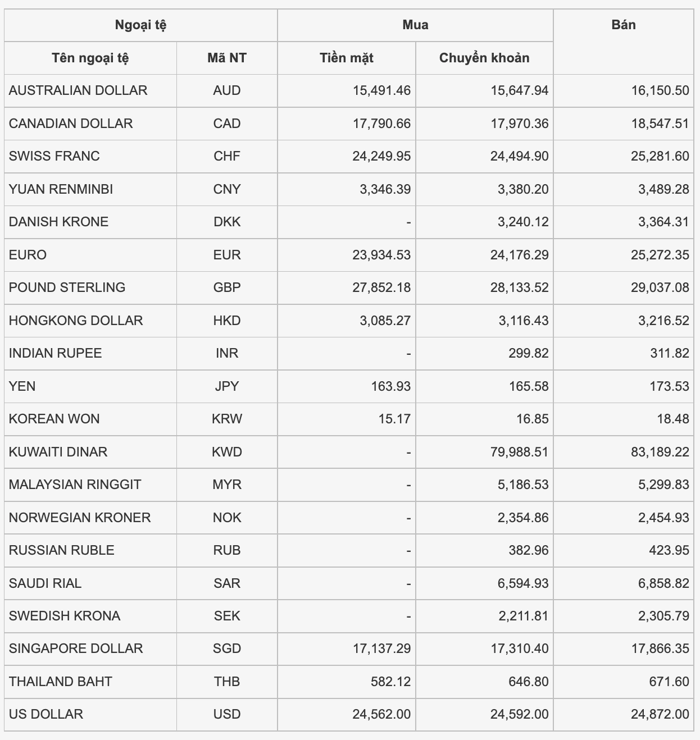Select the Mã NT subheader
The height and width of the screenshot is (740, 700).
(x=227, y=58)
